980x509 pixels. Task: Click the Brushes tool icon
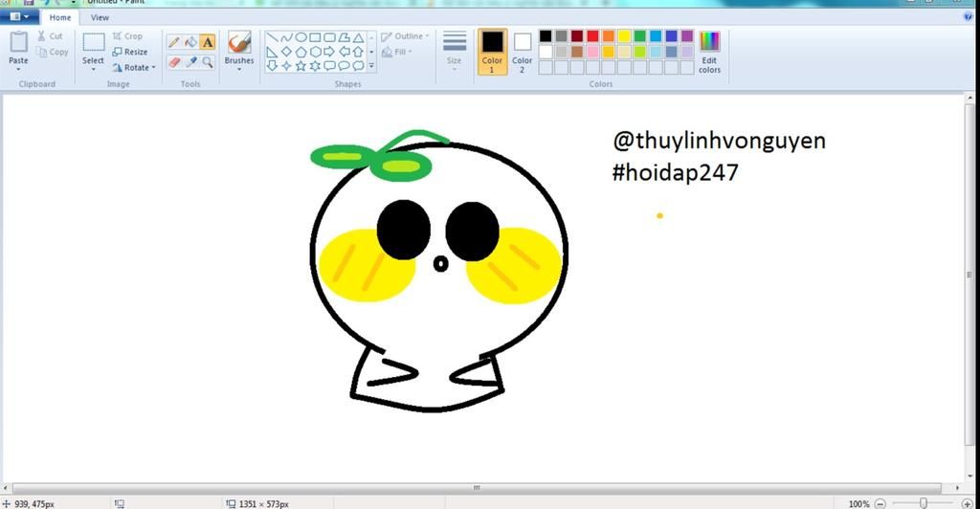click(238, 42)
